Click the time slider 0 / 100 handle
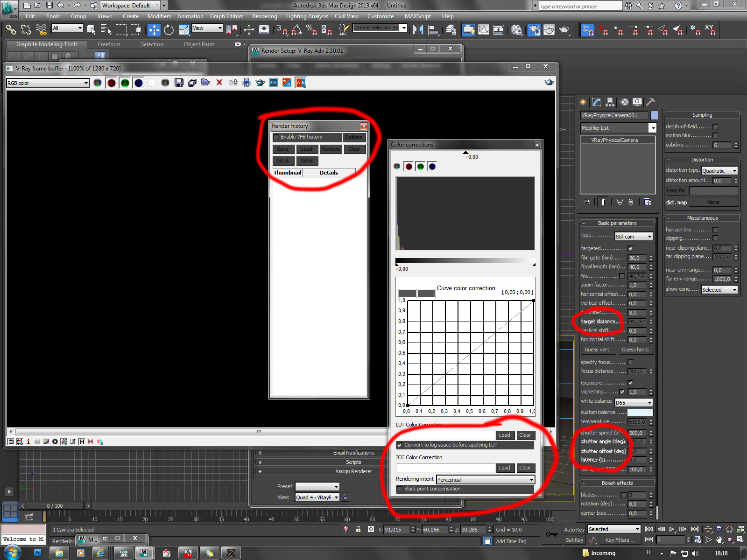This screenshot has height=560, width=747. (55, 506)
